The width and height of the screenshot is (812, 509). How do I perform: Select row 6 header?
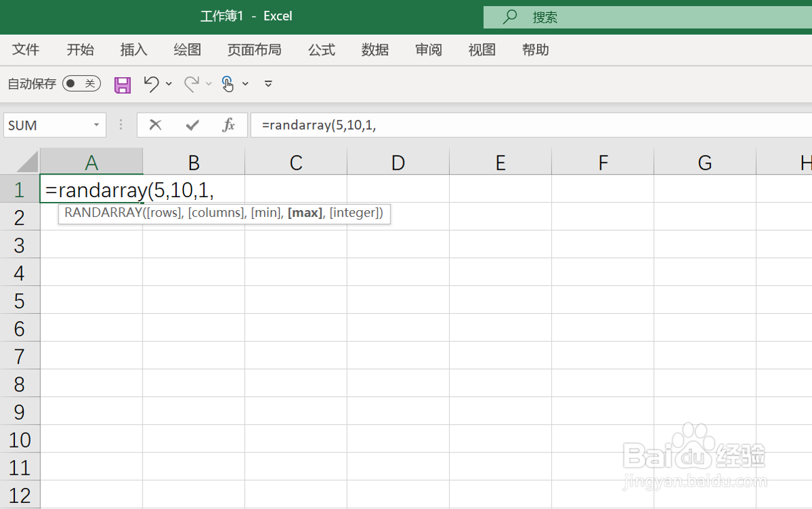point(20,328)
